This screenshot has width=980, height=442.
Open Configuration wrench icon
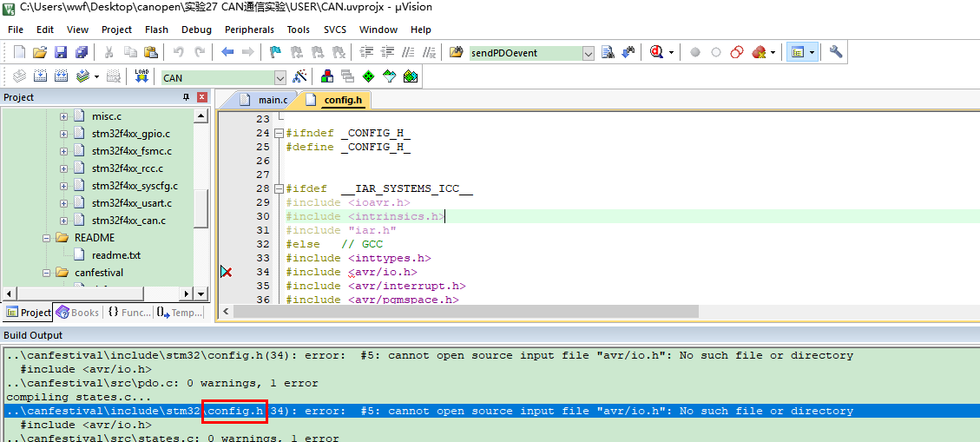[x=836, y=52]
